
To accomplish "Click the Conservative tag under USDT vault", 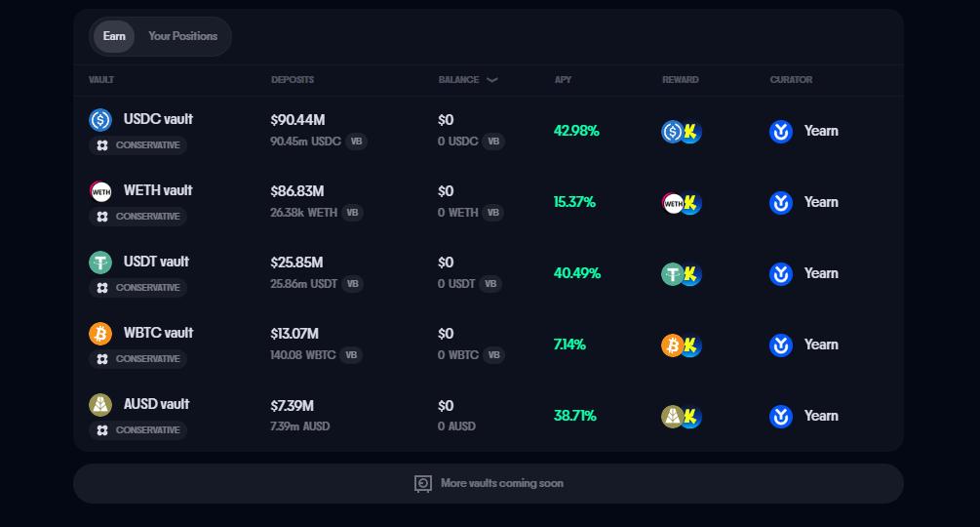I will point(137,288).
